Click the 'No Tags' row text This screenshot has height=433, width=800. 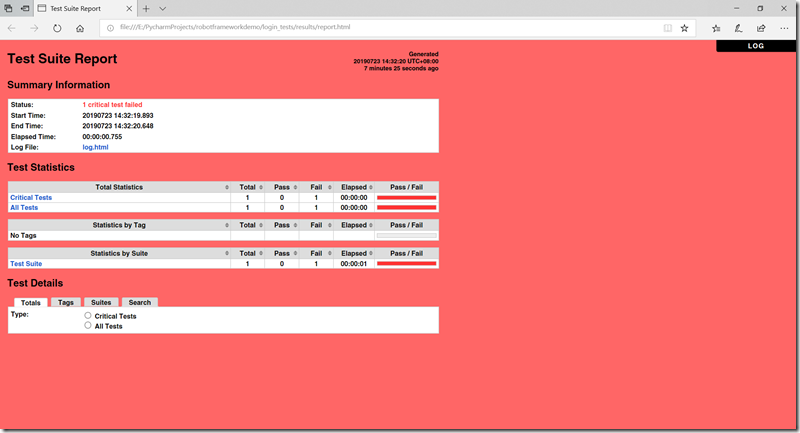pos(23,236)
